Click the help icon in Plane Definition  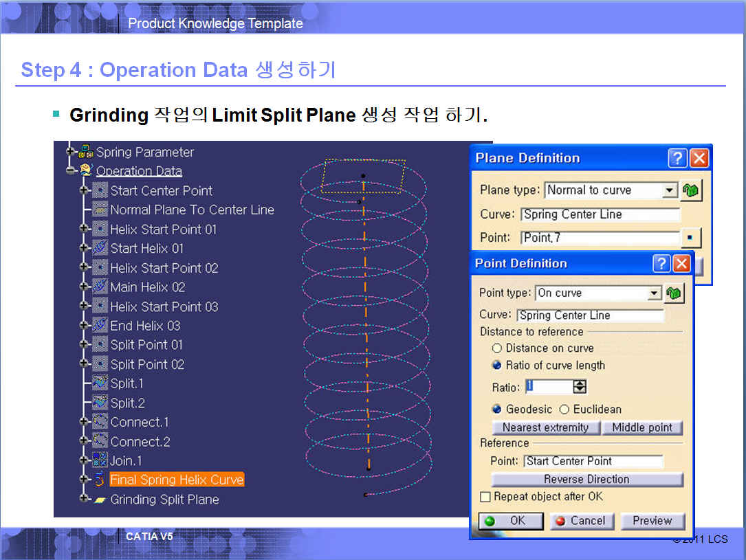[x=677, y=159]
